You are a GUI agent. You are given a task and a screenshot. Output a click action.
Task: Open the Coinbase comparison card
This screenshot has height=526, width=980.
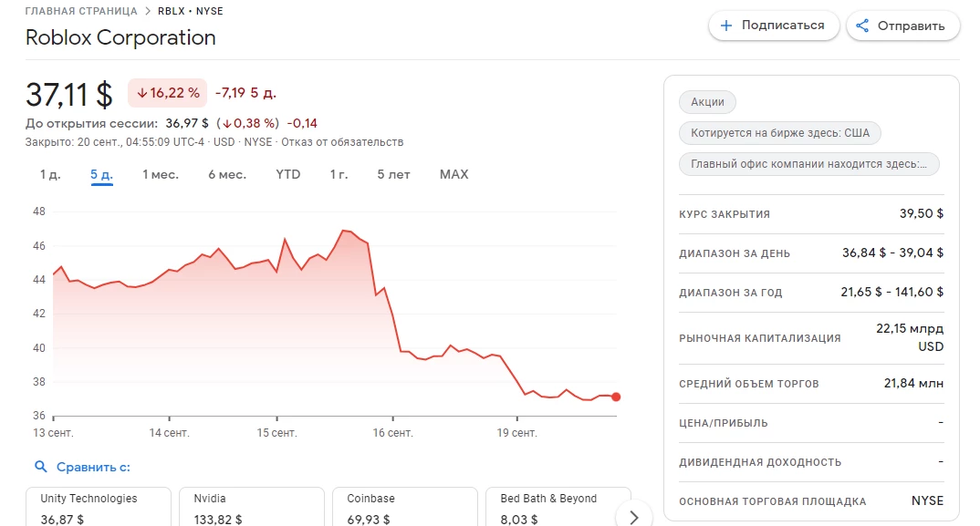coord(404,507)
